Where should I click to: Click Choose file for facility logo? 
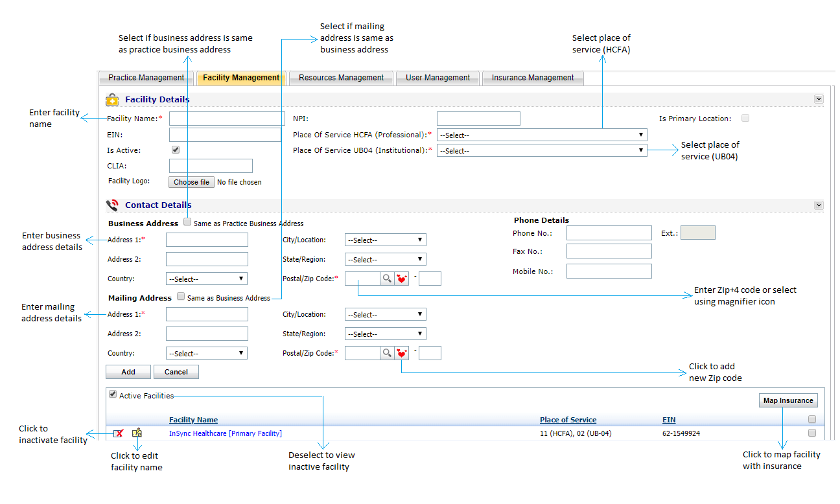coord(191,182)
